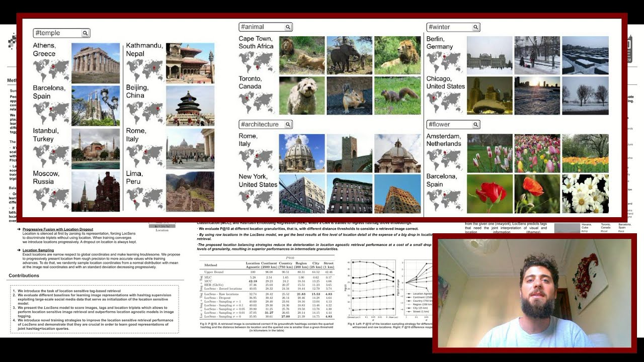The height and width of the screenshot is (362, 644).
Task: Click the #temple search field
Action: click(61, 33)
